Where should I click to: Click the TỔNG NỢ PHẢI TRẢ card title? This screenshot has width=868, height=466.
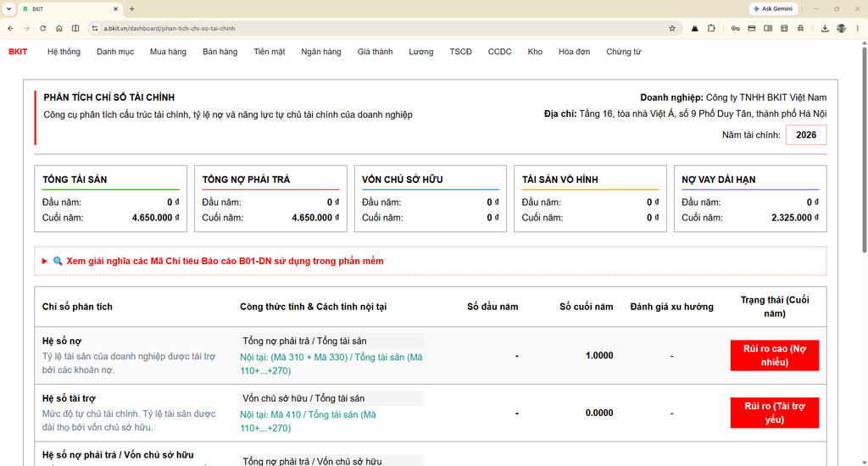point(246,180)
